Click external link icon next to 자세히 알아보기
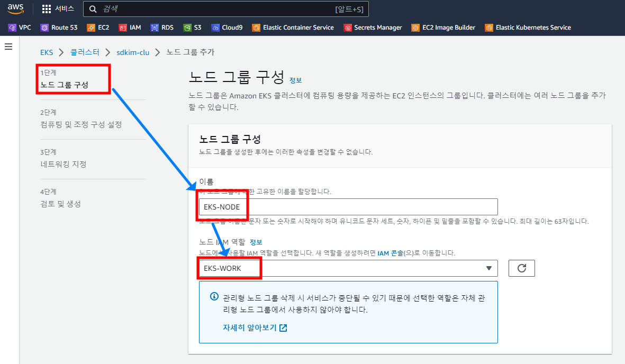 [x=283, y=327]
